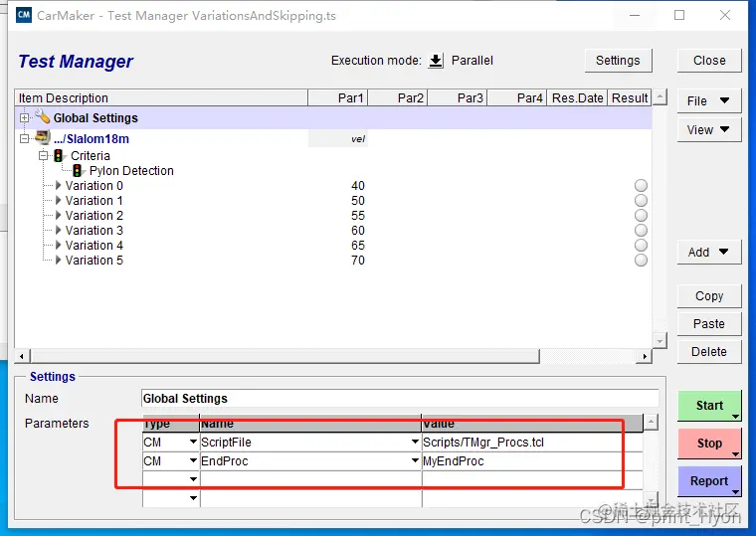Click the Close button
This screenshot has width=756, height=536.
point(709,61)
